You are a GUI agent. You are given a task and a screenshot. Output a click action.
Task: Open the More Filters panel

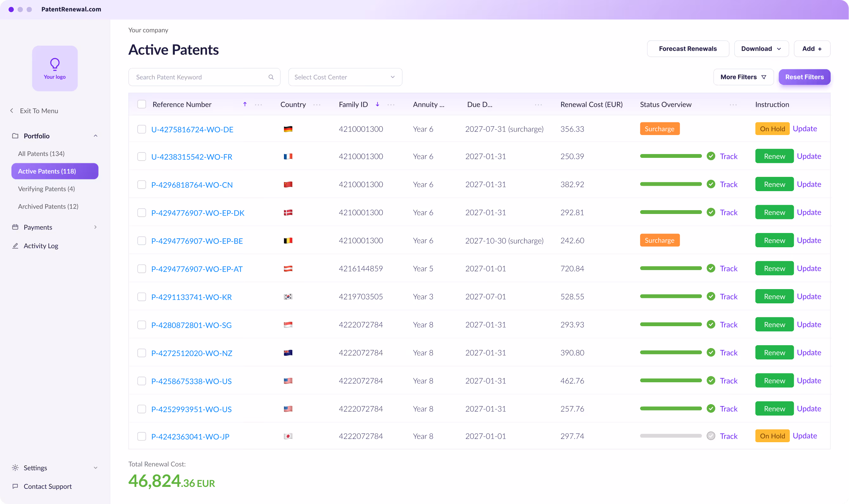[x=743, y=77]
